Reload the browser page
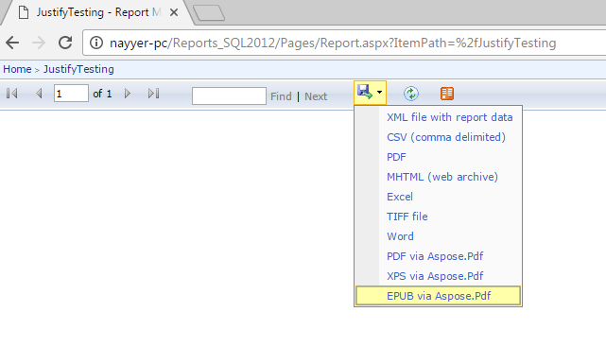This screenshot has height=364, width=606. click(65, 43)
